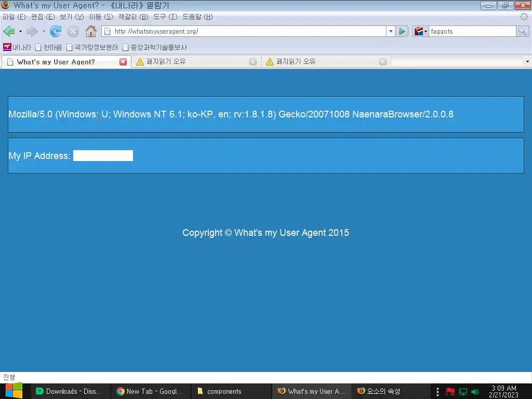Switch to 요소의 속성 taskbar window
This screenshot has width=532, height=399.
(x=392, y=391)
